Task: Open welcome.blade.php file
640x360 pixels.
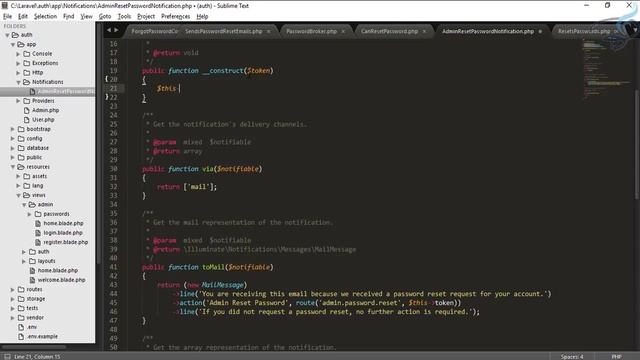Action: coord(61,280)
